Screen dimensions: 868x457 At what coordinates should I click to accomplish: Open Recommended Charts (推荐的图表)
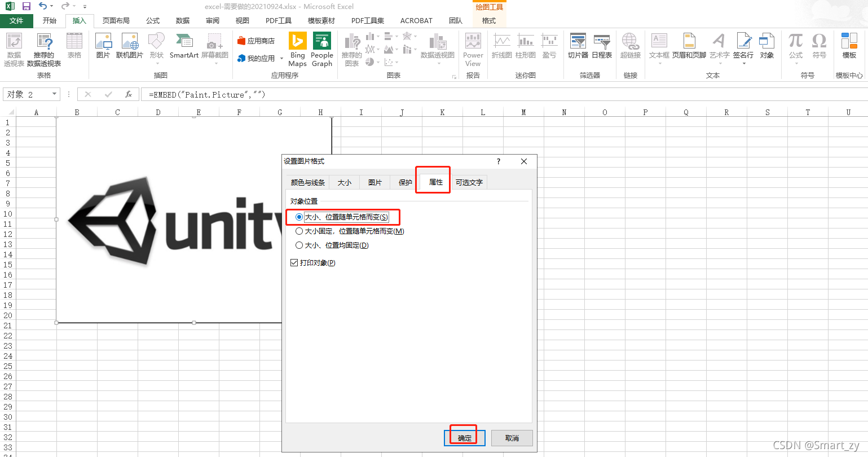pyautogui.click(x=352, y=50)
